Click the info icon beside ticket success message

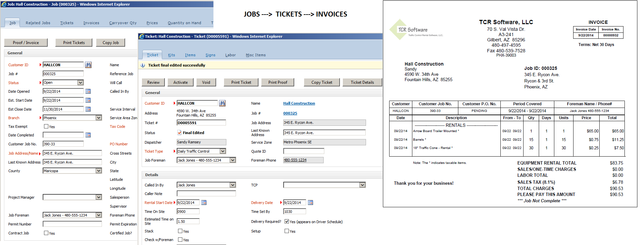(143, 65)
